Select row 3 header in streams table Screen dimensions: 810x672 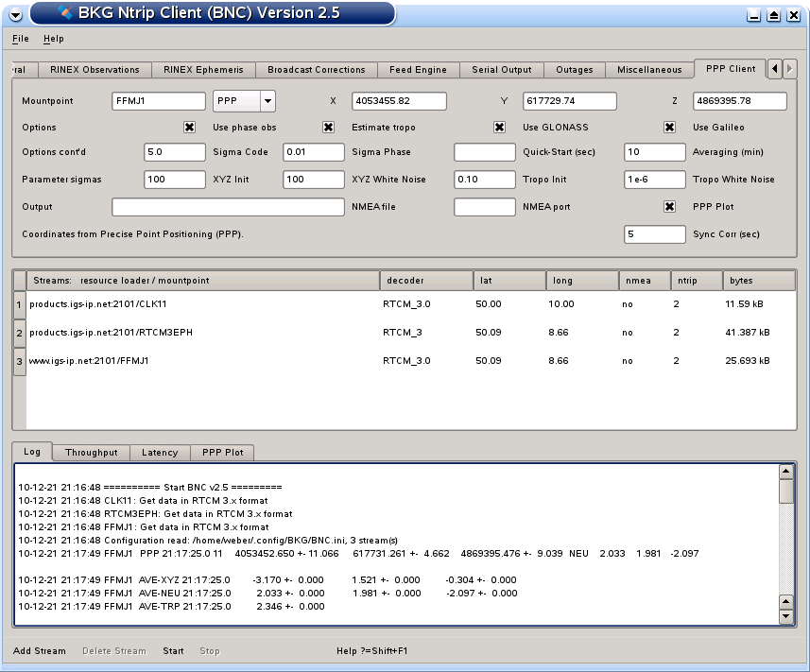coord(19,361)
